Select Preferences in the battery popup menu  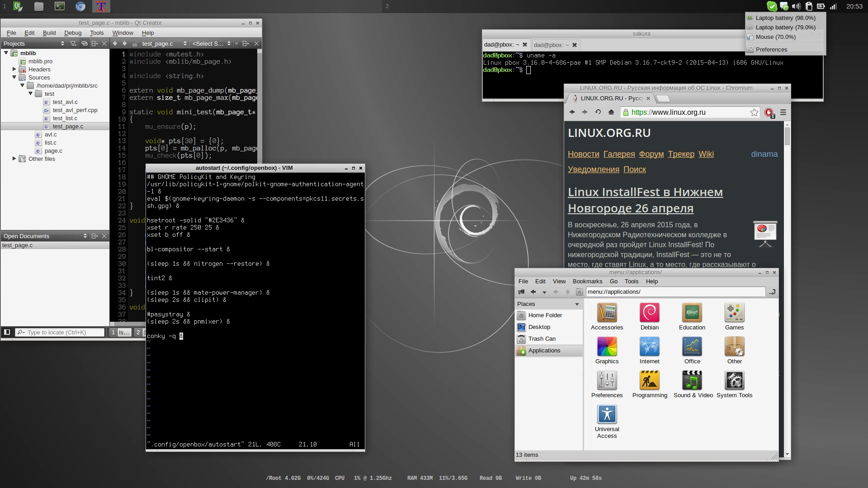coord(785,49)
